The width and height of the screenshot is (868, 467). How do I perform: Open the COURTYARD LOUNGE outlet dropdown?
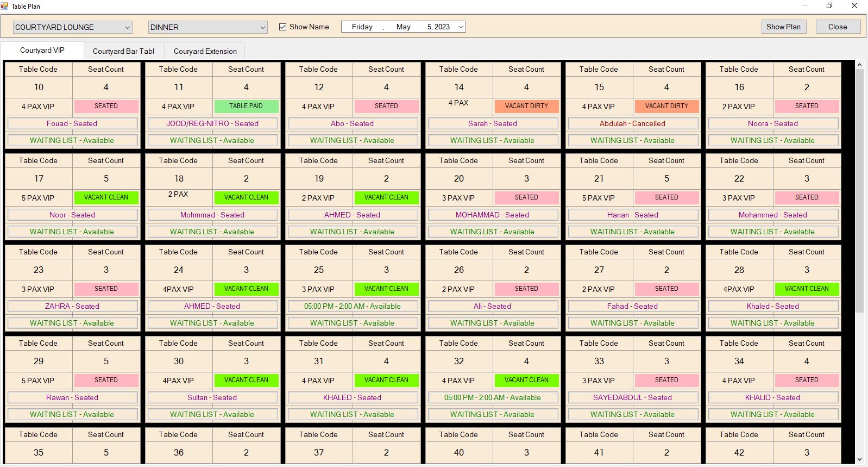pyautogui.click(x=73, y=27)
